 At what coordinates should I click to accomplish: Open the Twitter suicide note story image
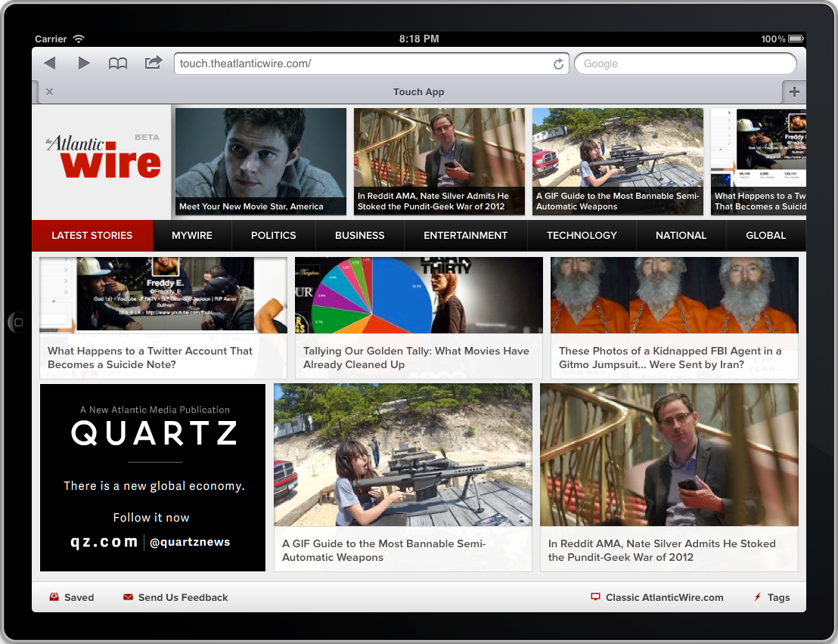pos(163,296)
